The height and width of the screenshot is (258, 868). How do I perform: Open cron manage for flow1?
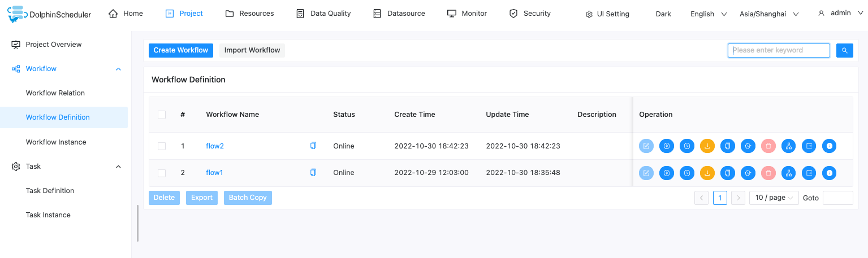pos(748,173)
